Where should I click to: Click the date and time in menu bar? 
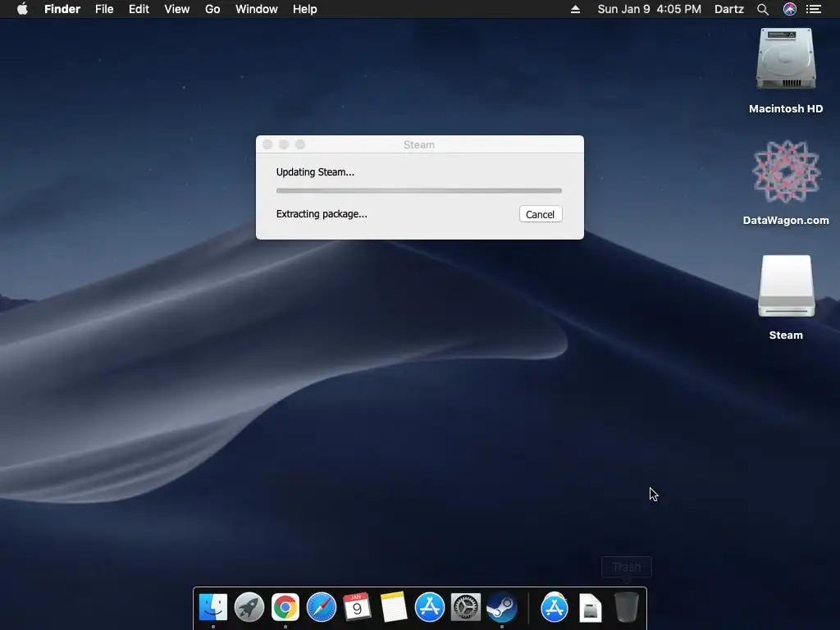click(650, 9)
